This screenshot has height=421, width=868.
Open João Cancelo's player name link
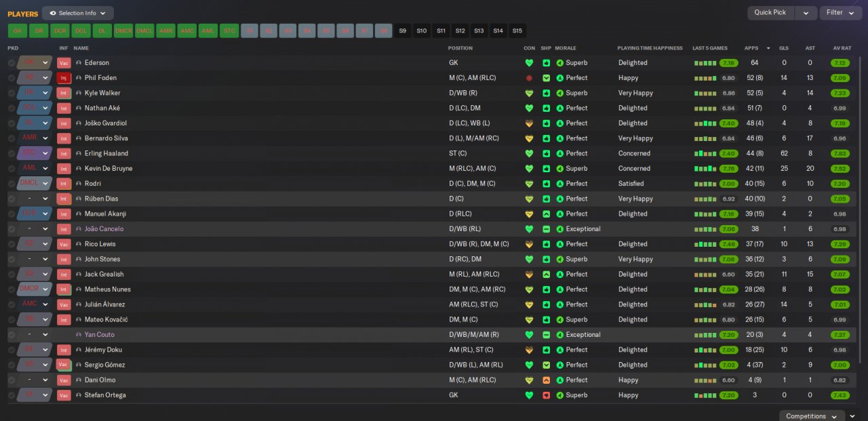(104, 229)
